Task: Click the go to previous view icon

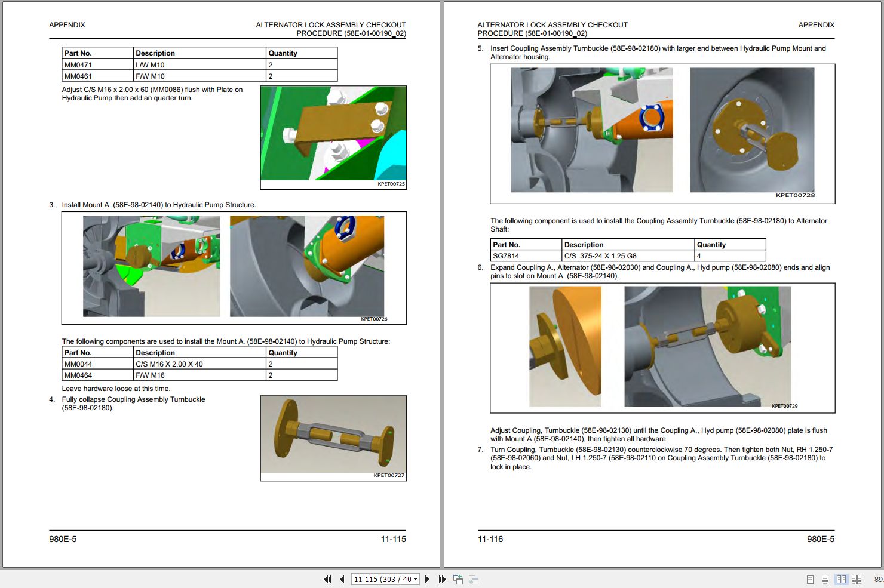Action: [458, 579]
